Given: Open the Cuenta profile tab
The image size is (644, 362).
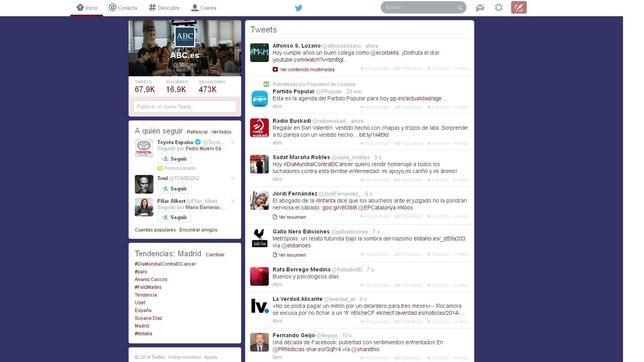Looking at the screenshot, I should pos(204,8).
